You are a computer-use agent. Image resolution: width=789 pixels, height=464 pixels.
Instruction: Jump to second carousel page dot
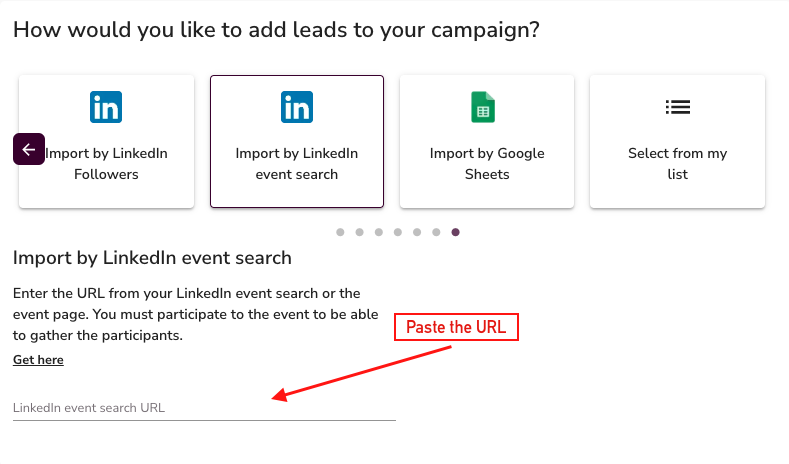point(359,232)
